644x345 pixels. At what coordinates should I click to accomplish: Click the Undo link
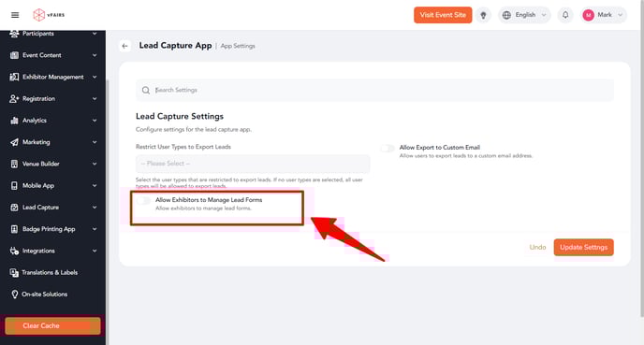point(537,248)
